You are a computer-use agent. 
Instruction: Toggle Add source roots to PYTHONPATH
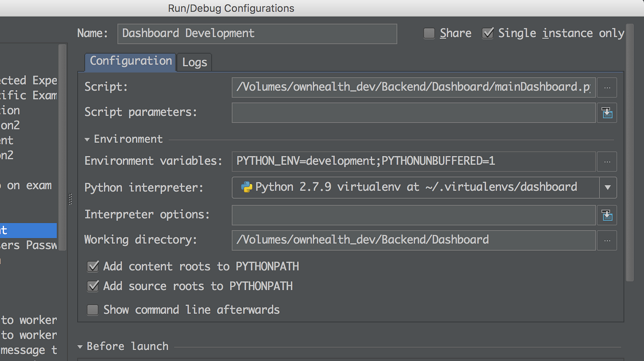pyautogui.click(x=93, y=286)
